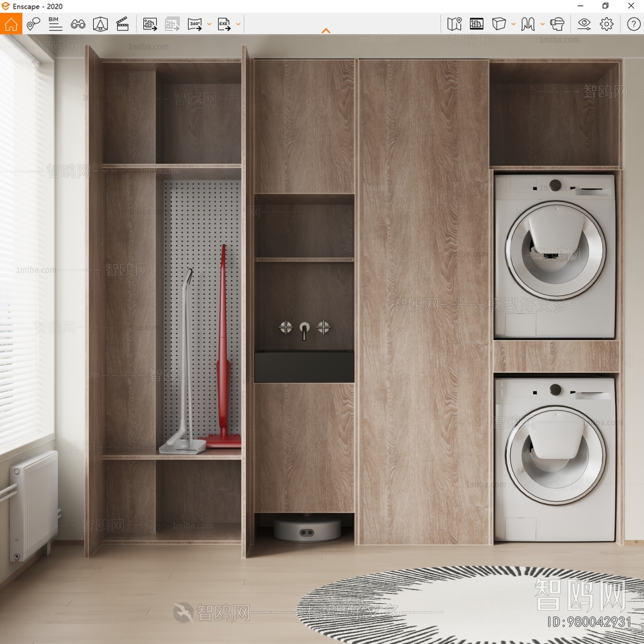Toggle the safe frame icon
Image resolution: width=644 pixels, height=644 pixels.
coord(100,24)
